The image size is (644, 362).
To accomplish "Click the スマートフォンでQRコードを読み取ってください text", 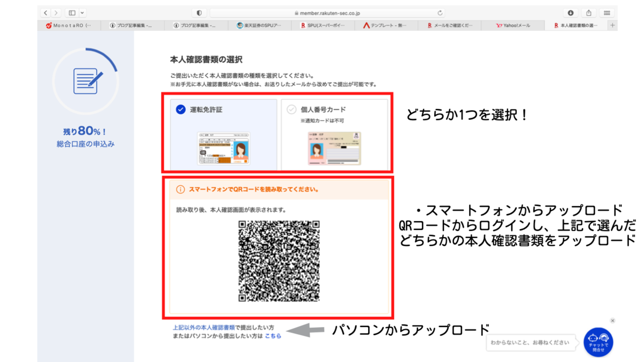I will click(254, 190).
